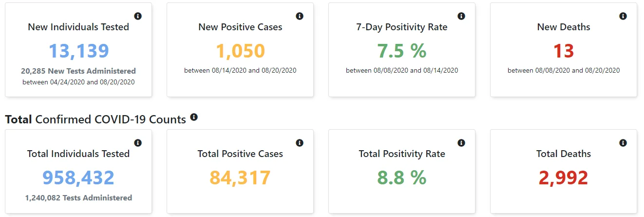The image size is (644, 217).
Task: Click the Total Confirmed COVID-19 Counts heading
Action: [x=95, y=119]
